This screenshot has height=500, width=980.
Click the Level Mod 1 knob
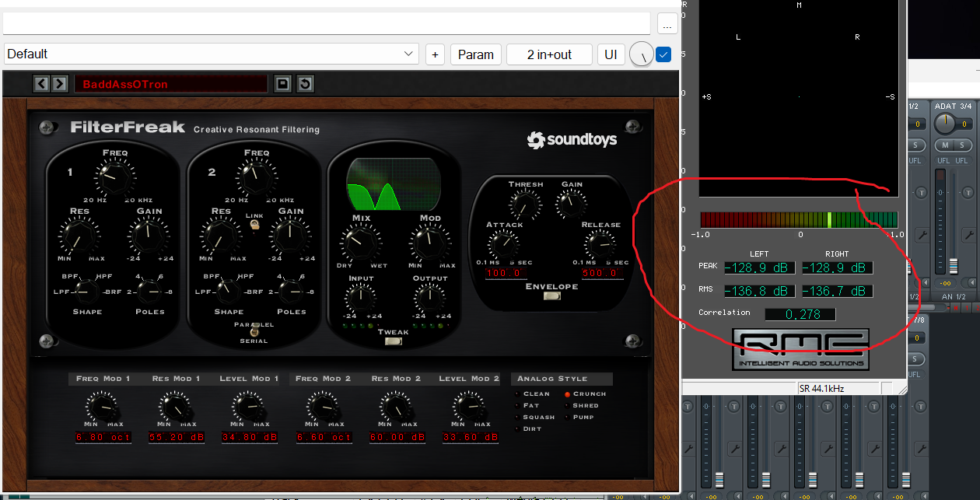click(x=247, y=406)
